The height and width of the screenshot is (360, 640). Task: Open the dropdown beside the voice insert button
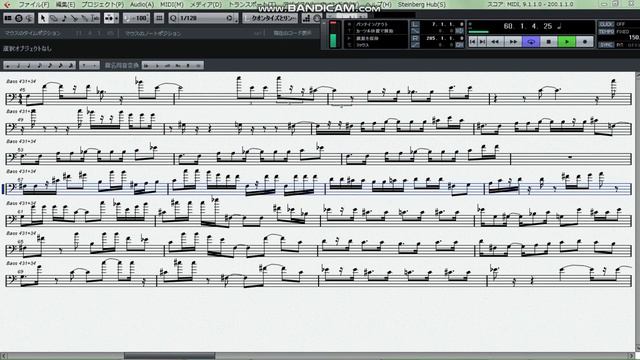pos(116,18)
